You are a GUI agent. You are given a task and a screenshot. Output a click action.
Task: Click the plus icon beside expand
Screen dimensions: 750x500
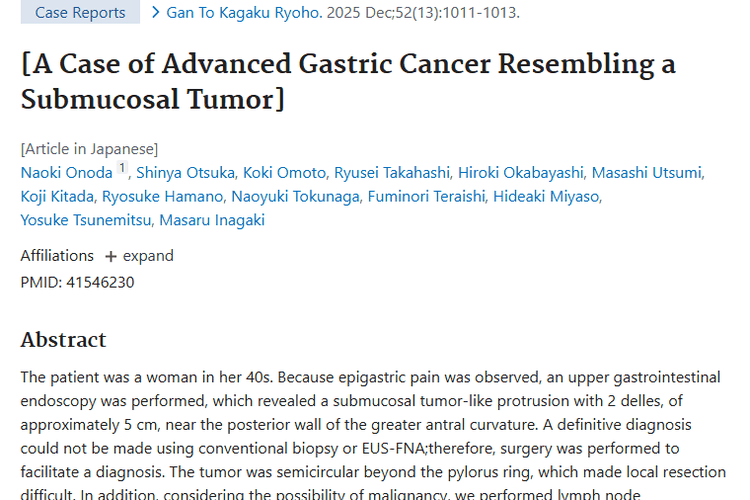coord(111,256)
